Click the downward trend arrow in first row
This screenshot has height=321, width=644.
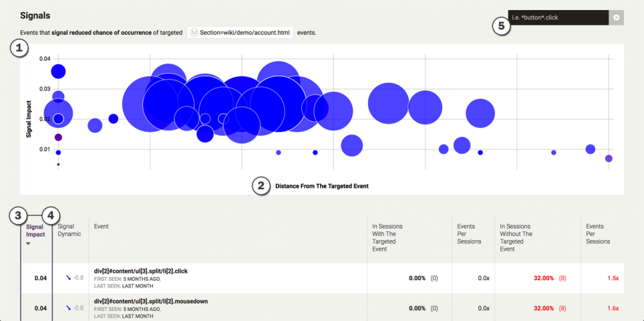click(68, 278)
